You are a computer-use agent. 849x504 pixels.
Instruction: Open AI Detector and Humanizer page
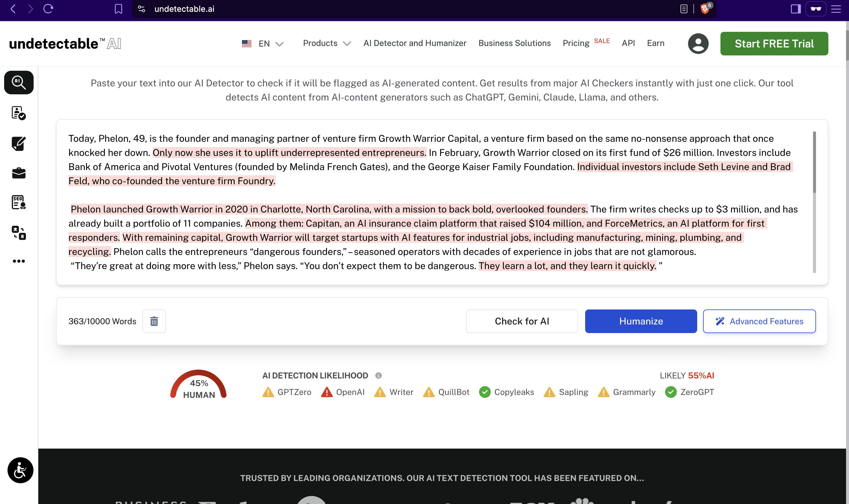point(415,43)
